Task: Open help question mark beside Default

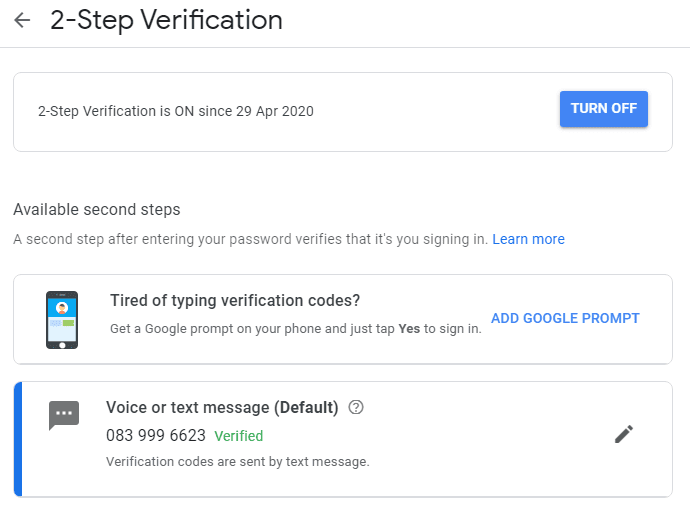Action: coord(356,408)
